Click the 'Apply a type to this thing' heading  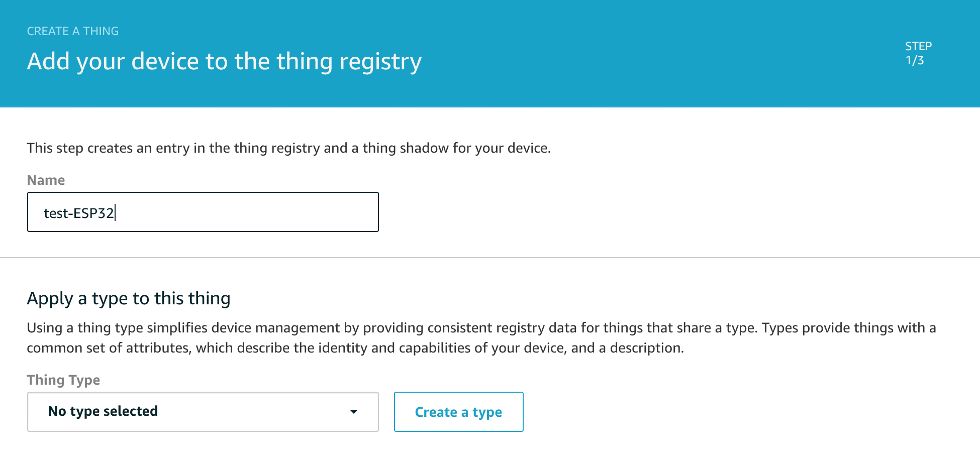tap(129, 298)
